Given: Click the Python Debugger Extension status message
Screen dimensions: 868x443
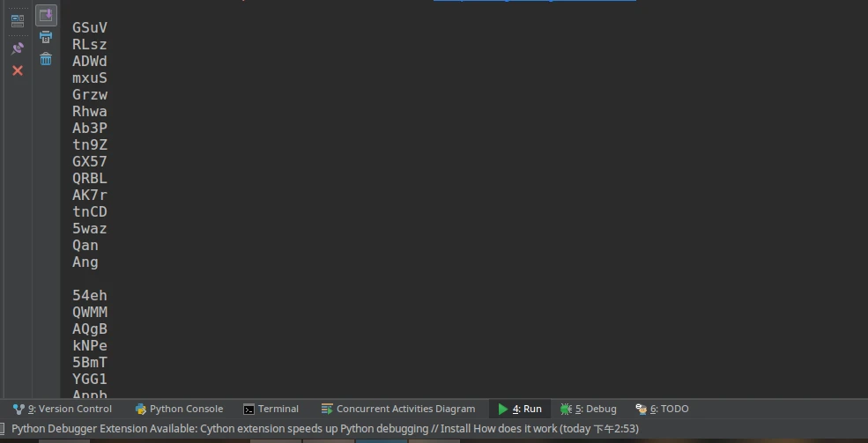Looking at the screenshot, I should 325,429.
